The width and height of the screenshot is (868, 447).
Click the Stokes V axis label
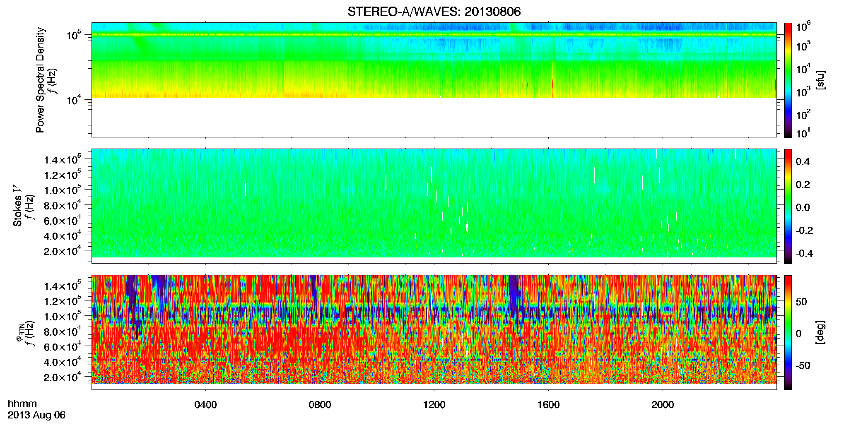click(x=17, y=206)
